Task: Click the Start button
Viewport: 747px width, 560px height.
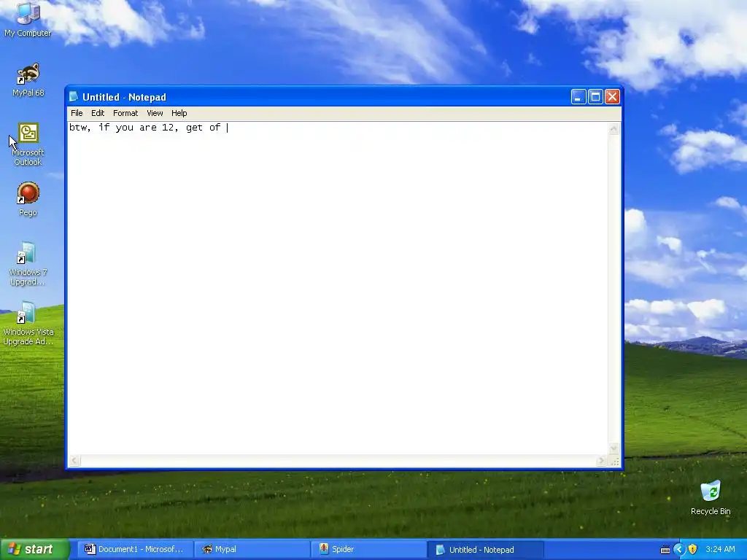Action: click(x=34, y=549)
